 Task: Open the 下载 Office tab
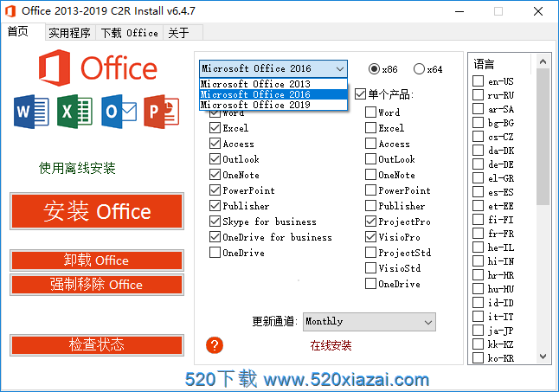coord(130,33)
